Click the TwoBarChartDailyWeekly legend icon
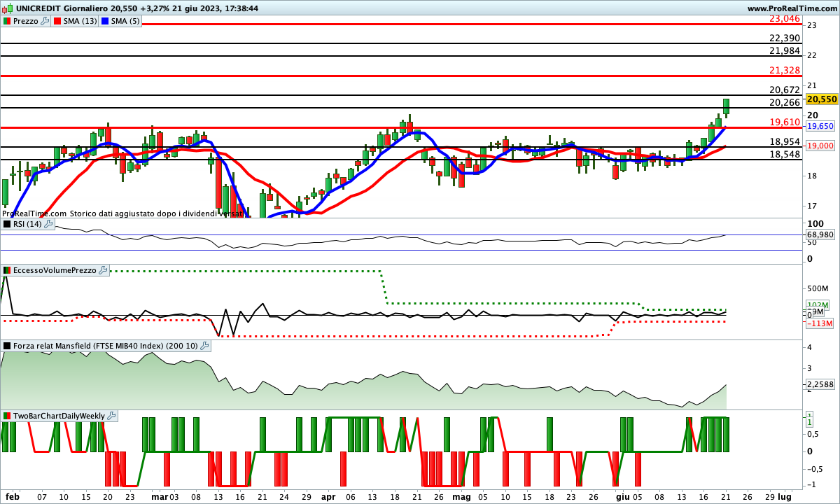 [x=7, y=416]
